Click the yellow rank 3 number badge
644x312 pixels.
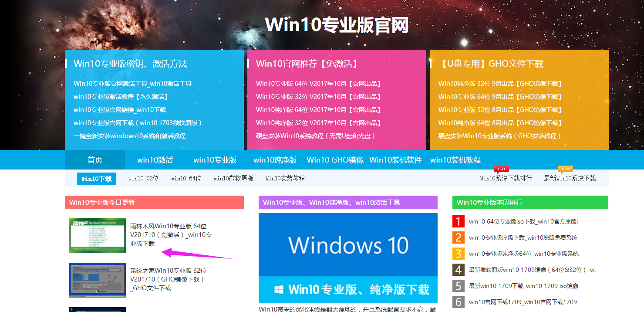point(459,254)
